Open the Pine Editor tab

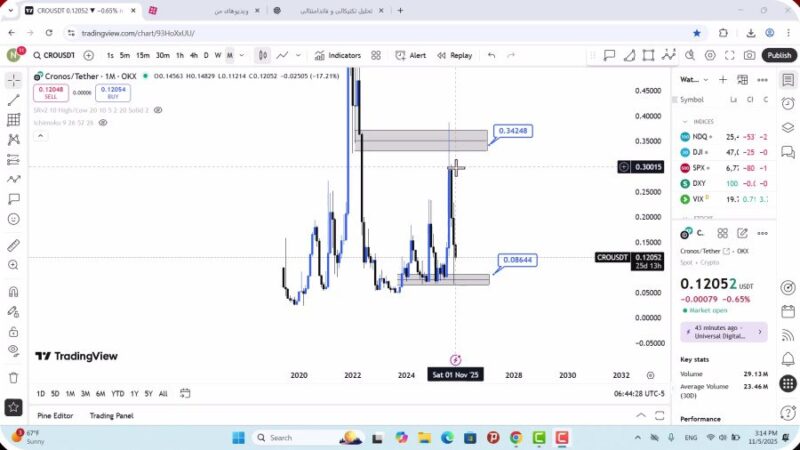[55, 415]
